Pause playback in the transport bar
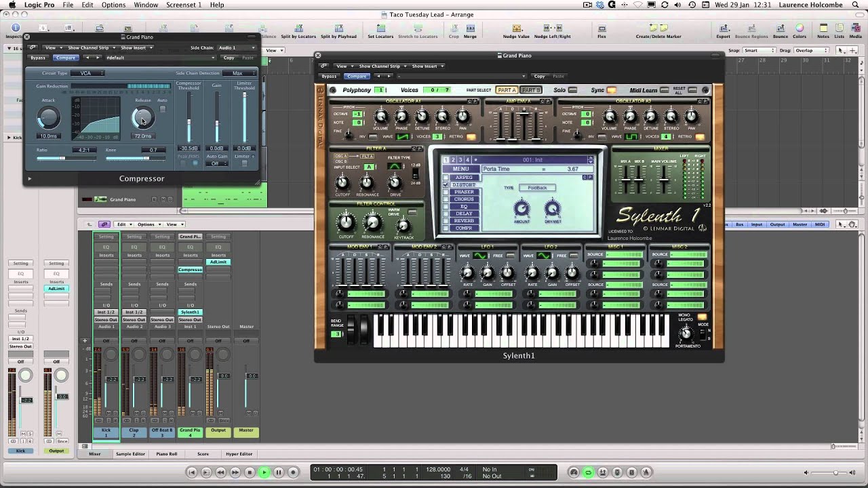 pyautogui.click(x=278, y=472)
